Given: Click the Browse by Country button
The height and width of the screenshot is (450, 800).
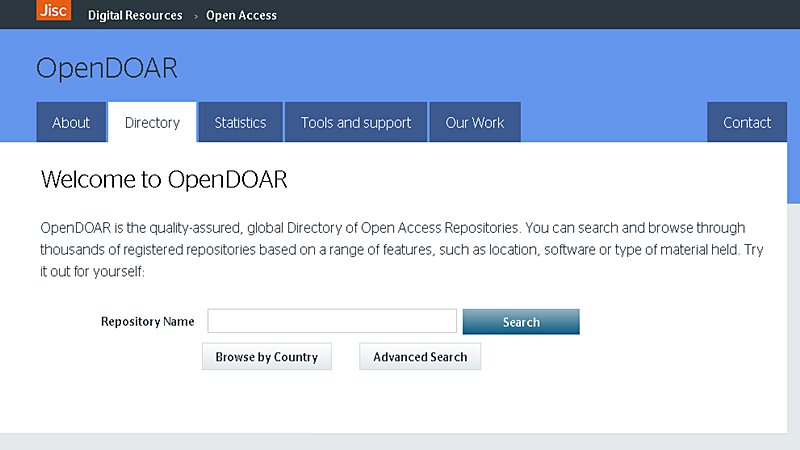Looking at the screenshot, I should [x=267, y=356].
